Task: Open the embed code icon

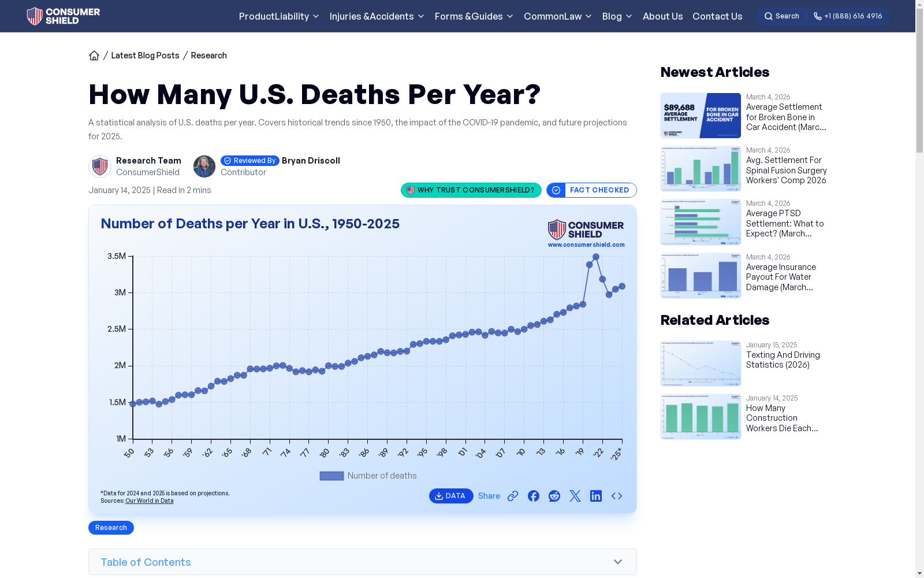Action: coord(617,496)
